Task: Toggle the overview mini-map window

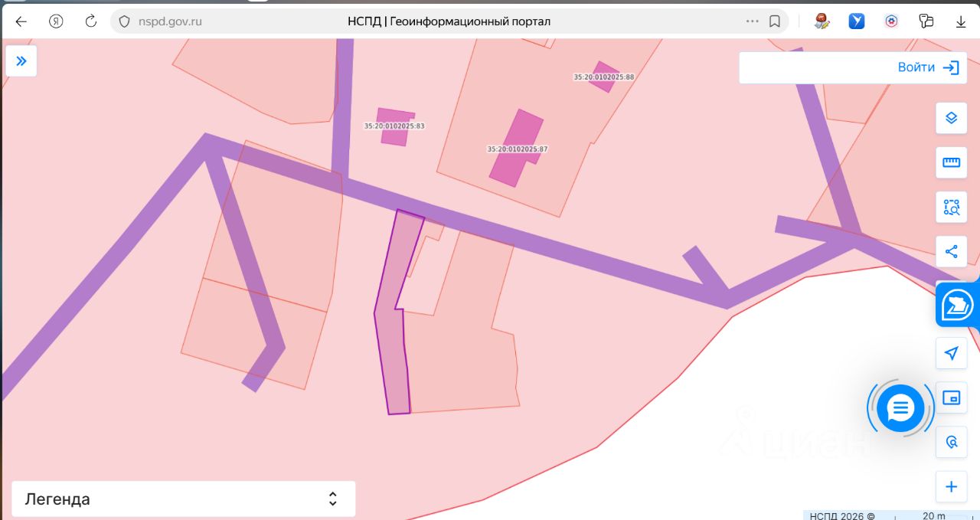Action: (952, 397)
